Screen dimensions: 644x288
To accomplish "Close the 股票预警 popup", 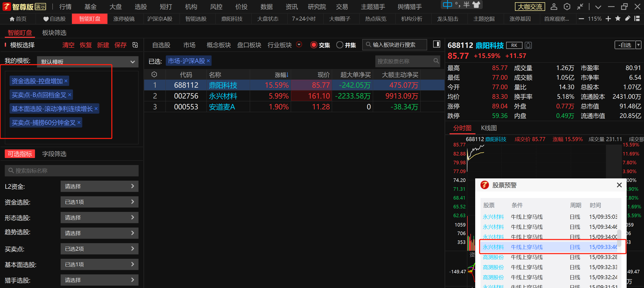I will tap(619, 185).
